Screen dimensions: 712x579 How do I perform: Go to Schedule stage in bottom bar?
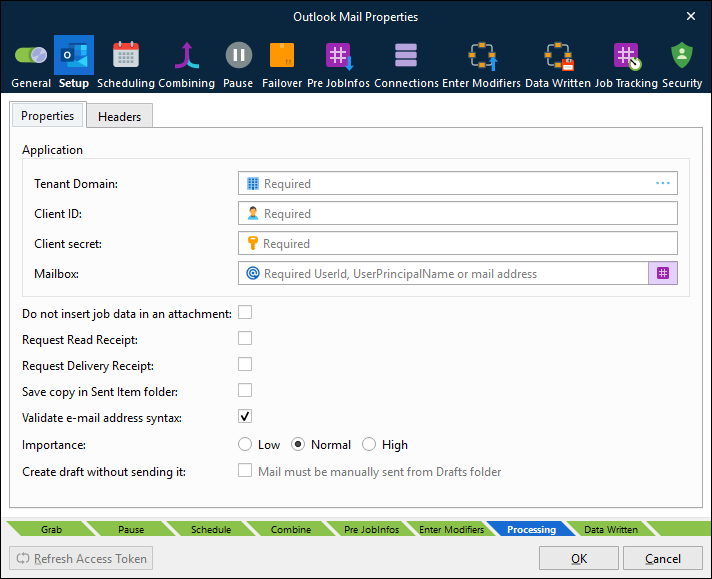pyautogui.click(x=211, y=530)
